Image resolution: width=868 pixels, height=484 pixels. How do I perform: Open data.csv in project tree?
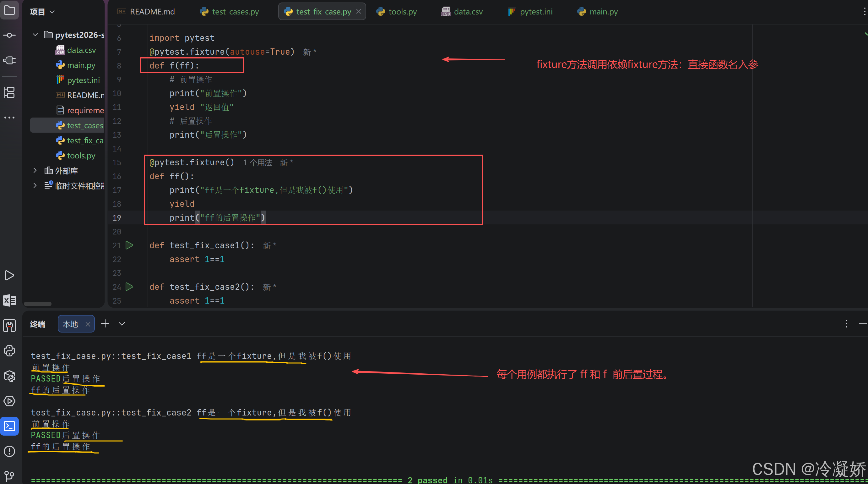[76, 50]
